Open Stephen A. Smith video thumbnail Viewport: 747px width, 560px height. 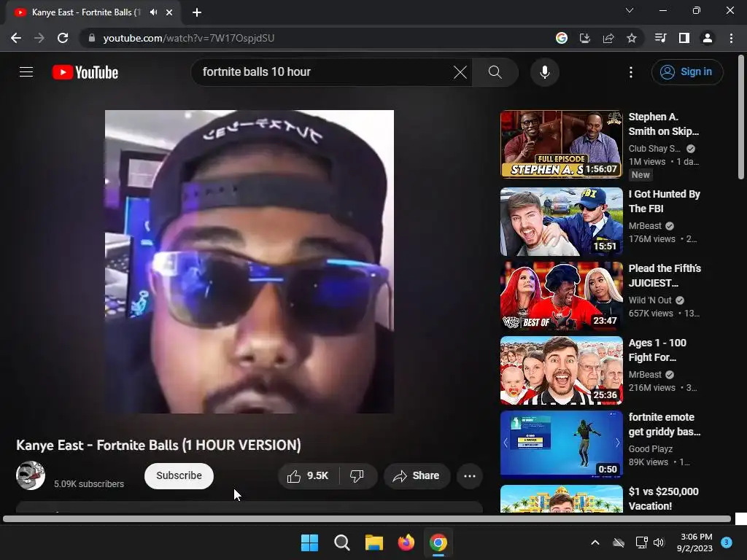click(x=561, y=144)
